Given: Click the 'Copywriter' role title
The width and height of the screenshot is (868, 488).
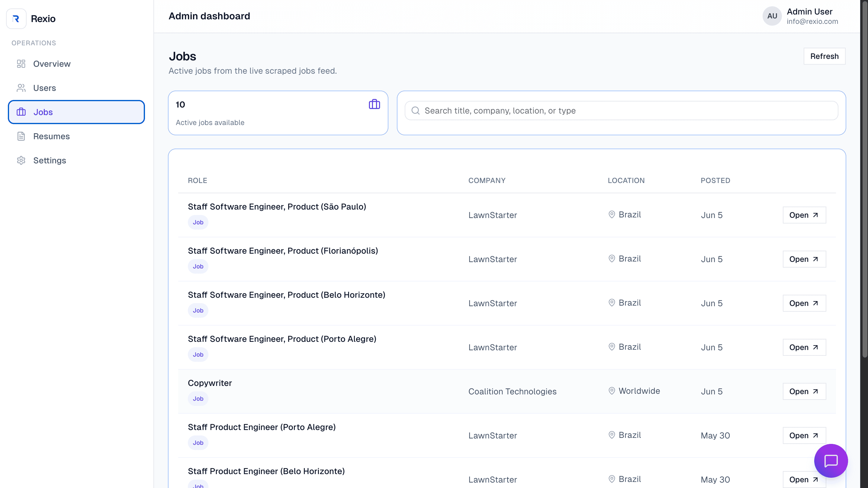Looking at the screenshot, I should pyautogui.click(x=210, y=383).
